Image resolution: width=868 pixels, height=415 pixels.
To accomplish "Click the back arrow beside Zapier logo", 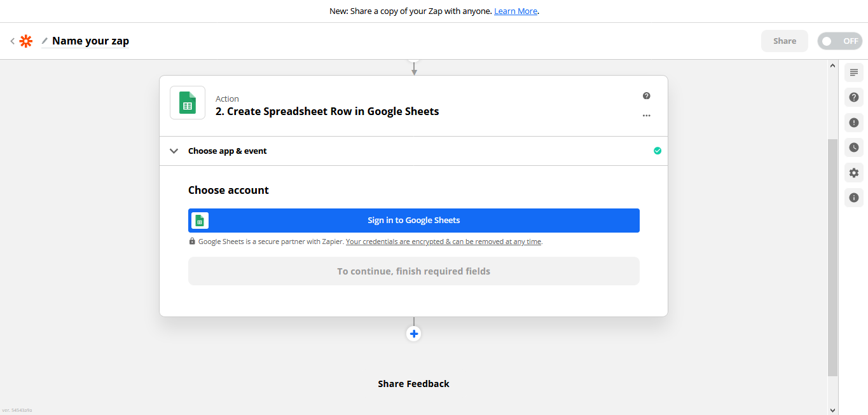I will tap(12, 41).
